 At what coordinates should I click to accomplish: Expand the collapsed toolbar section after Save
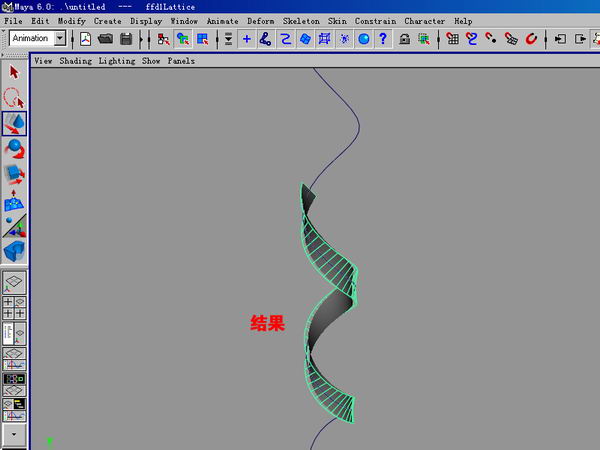pyautogui.click(x=141, y=39)
